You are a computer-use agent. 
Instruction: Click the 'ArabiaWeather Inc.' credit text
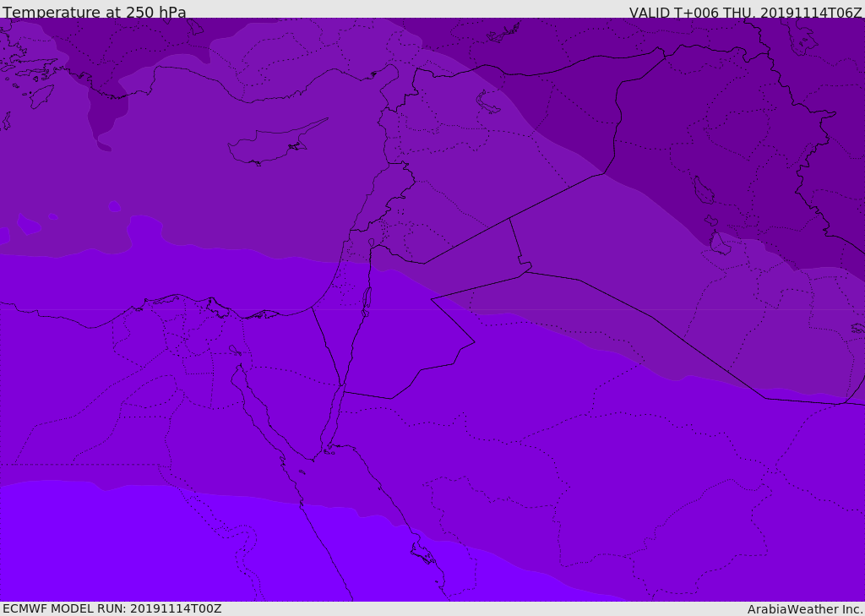click(x=805, y=609)
